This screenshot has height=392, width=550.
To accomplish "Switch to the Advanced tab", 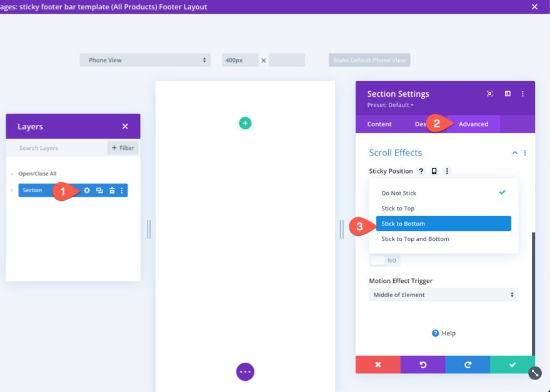I will (473, 124).
